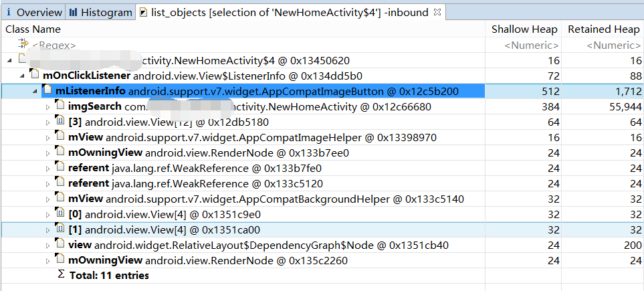The image size is (644, 291).
Task: Sort by Retained Heap column header
Action: (x=604, y=29)
